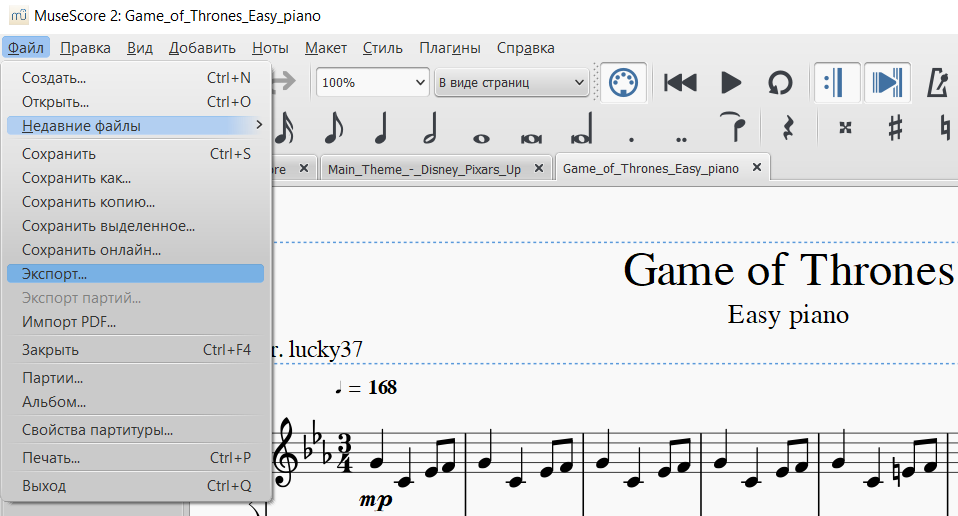Viewport: 958px width, 516px height.
Task: Open the Плагины menu
Action: 450,48
